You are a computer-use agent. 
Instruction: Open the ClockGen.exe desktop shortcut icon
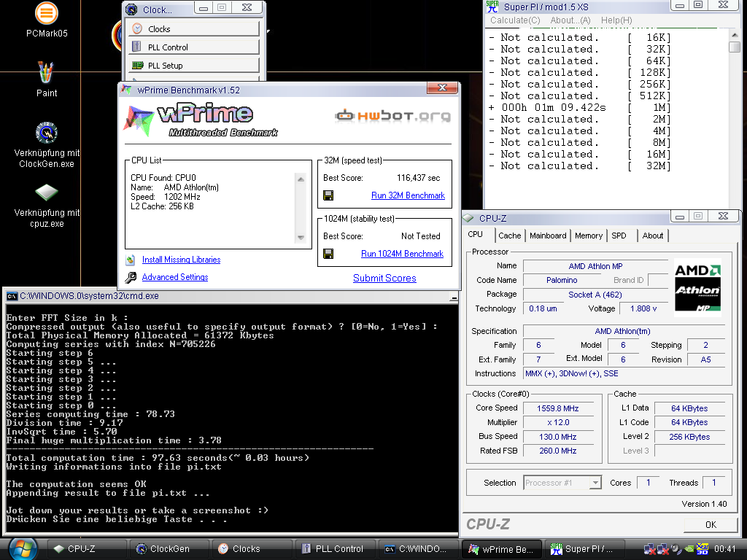coord(47,133)
